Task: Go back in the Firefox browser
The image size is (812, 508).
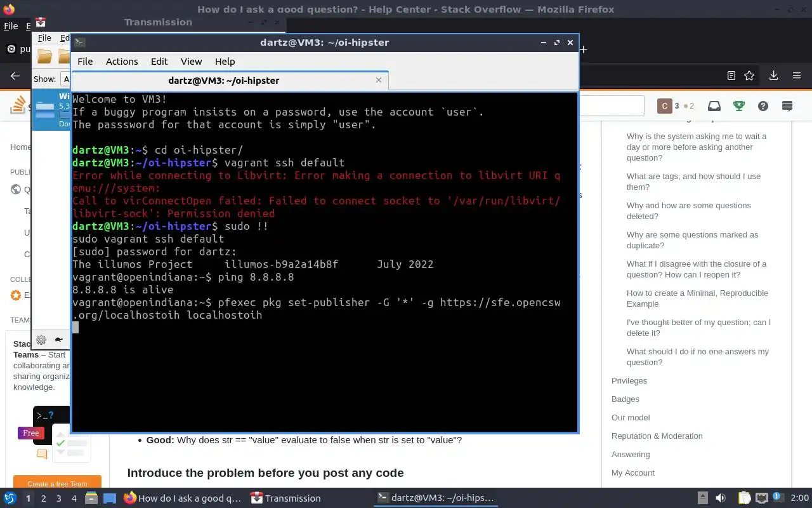Action: pos(15,76)
